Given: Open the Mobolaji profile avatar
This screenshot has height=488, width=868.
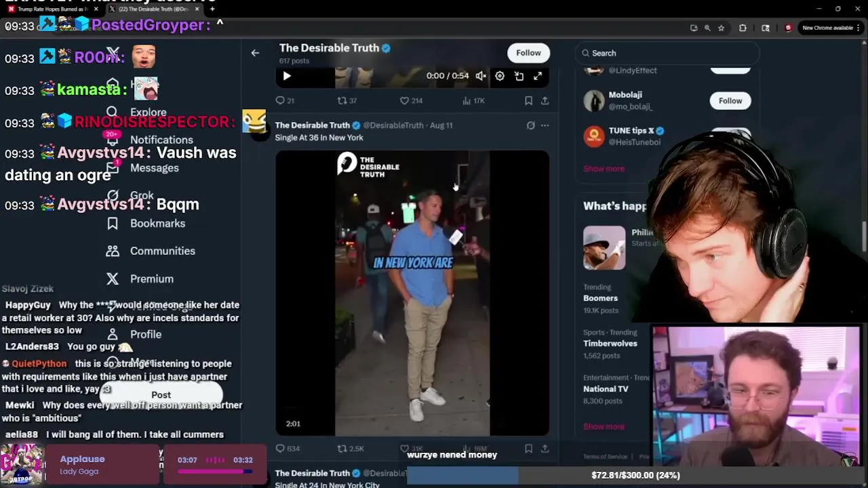Looking at the screenshot, I should coord(594,101).
